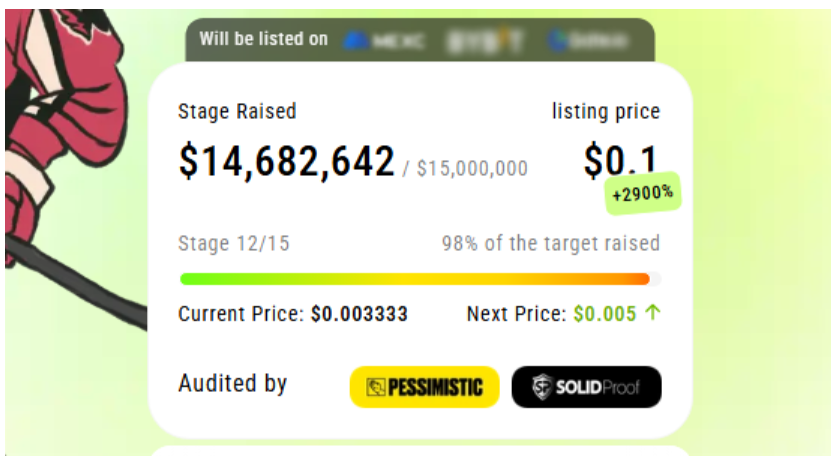The height and width of the screenshot is (462, 838).
Task: Click the MEXC exchange logo
Action: [x=384, y=40]
